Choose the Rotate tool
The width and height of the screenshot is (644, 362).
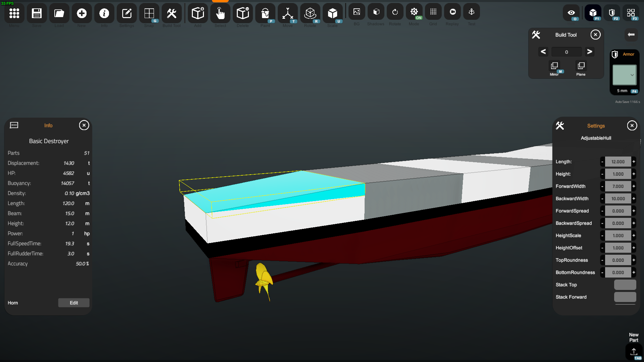[310, 13]
